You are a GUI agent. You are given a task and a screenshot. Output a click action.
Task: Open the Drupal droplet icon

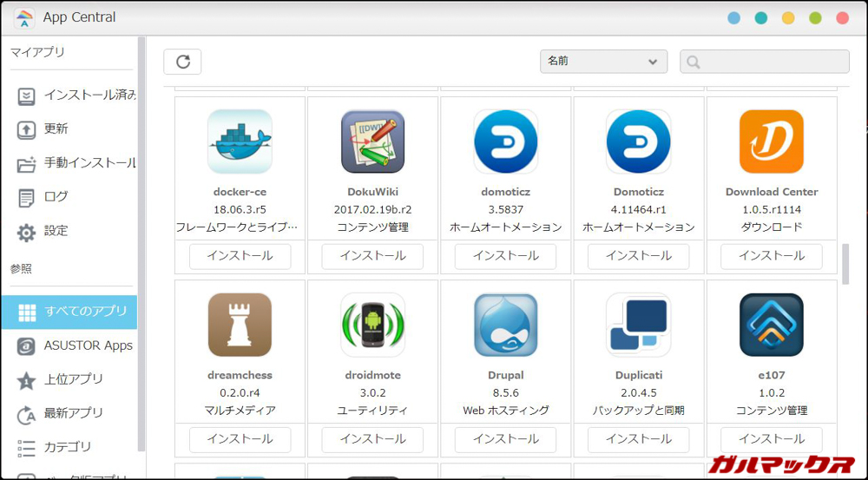(505, 325)
